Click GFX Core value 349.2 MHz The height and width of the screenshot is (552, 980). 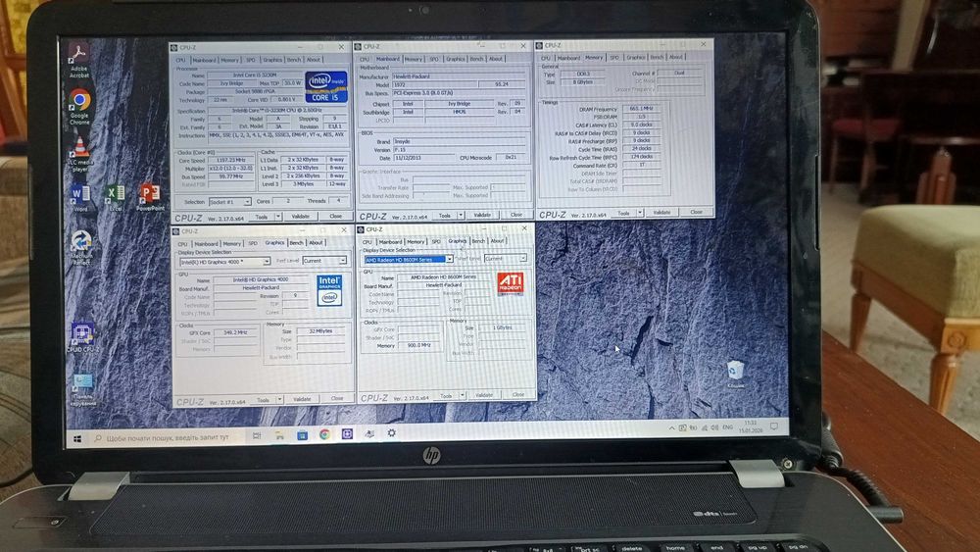(x=235, y=332)
